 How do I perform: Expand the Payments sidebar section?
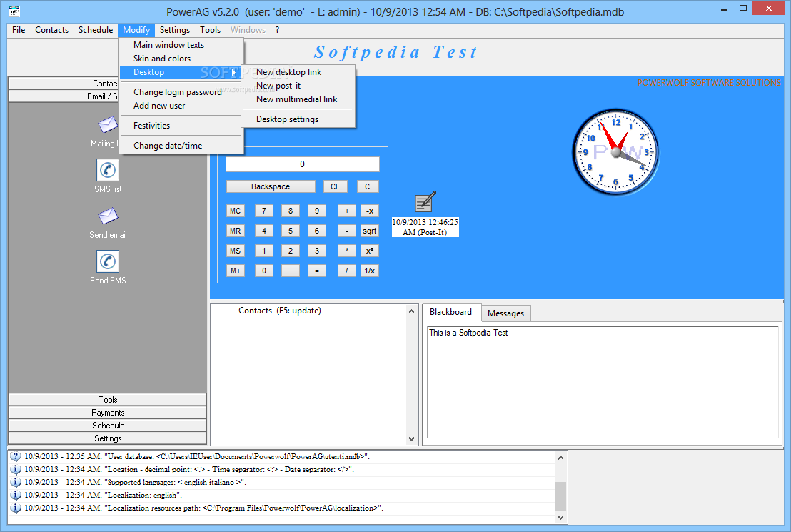(108, 412)
